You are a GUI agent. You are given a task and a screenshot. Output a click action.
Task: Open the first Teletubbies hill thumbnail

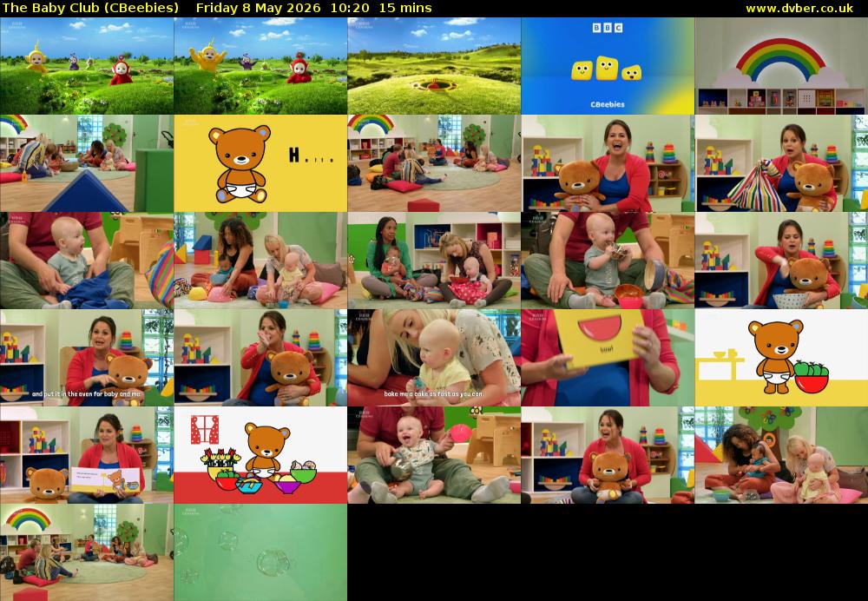(87, 66)
